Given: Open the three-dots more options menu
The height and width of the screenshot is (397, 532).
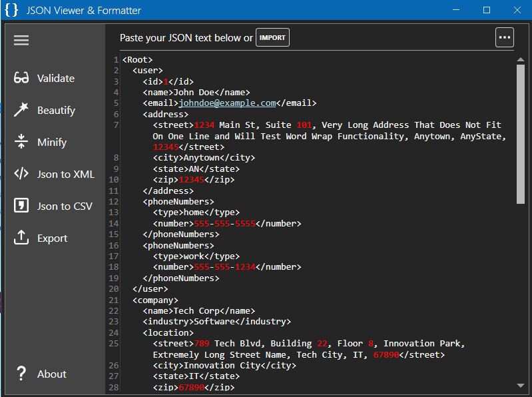Looking at the screenshot, I should tap(505, 37).
